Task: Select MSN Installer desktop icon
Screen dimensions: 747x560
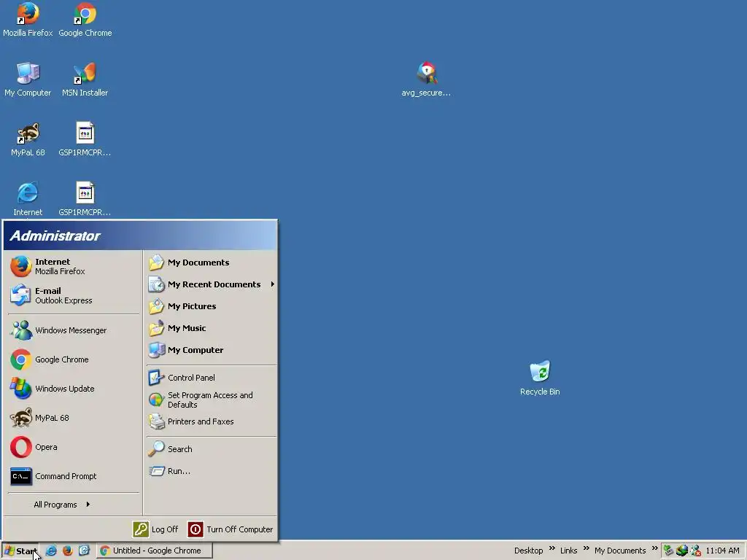Action: coord(85,79)
